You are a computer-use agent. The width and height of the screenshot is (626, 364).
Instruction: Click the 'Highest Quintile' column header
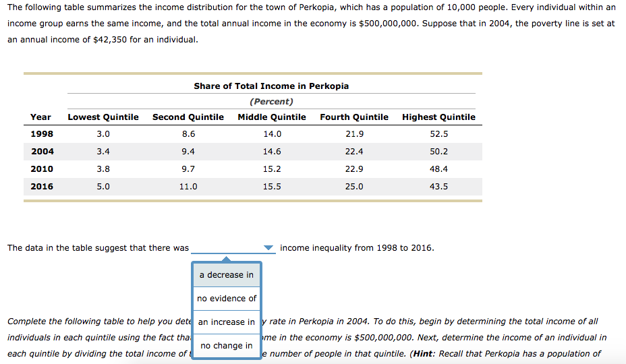click(x=438, y=117)
